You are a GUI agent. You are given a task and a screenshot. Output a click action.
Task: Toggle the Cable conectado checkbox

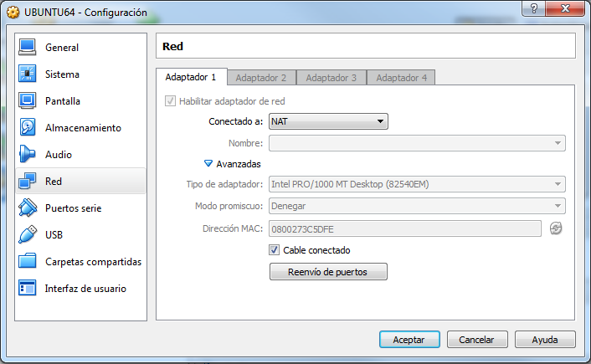point(274,250)
